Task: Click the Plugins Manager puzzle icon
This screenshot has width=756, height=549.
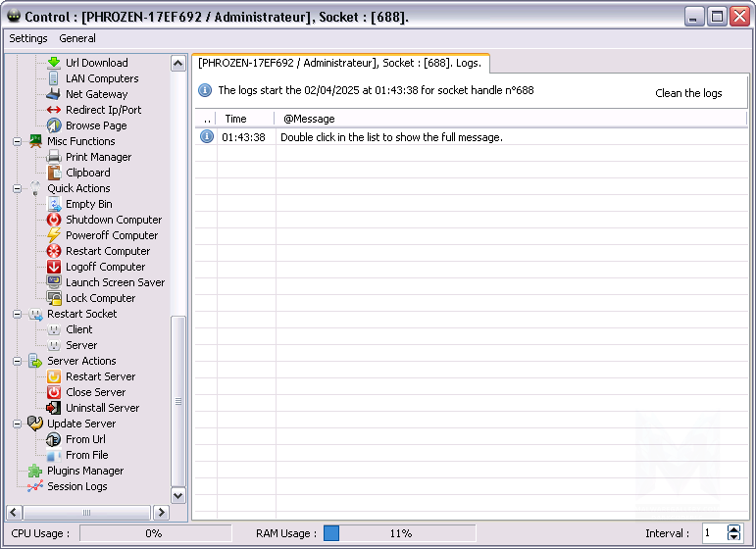Action: 35,471
